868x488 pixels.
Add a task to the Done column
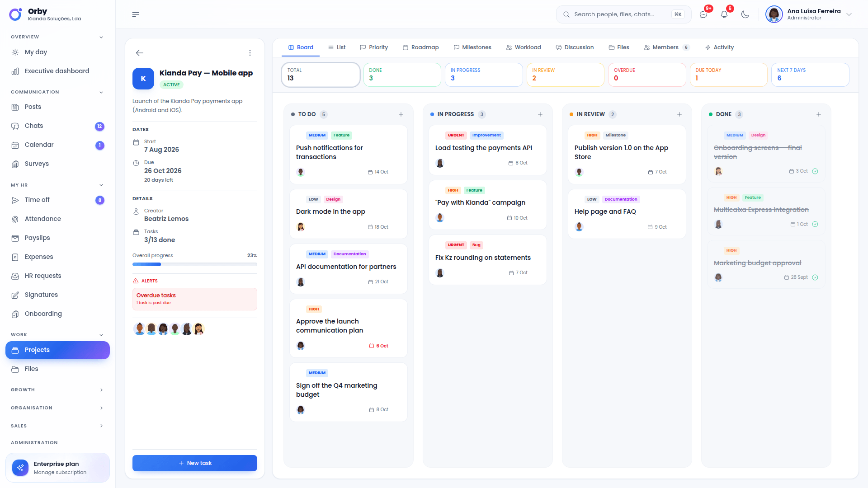[819, 114]
